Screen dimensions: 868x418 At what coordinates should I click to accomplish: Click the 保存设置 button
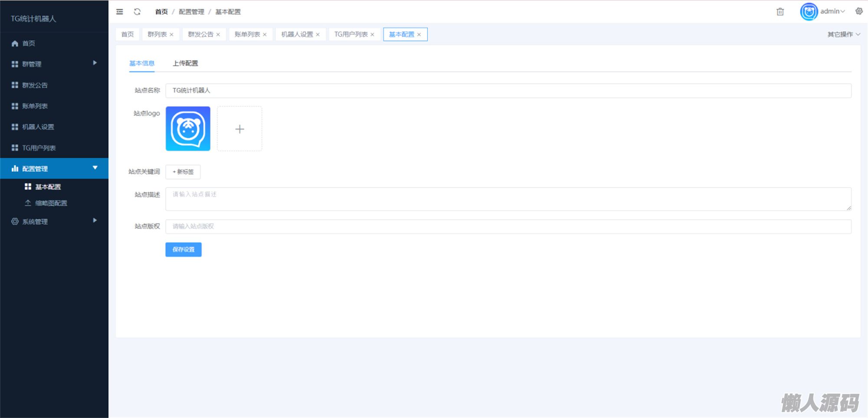pyautogui.click(x=183, y=249)
